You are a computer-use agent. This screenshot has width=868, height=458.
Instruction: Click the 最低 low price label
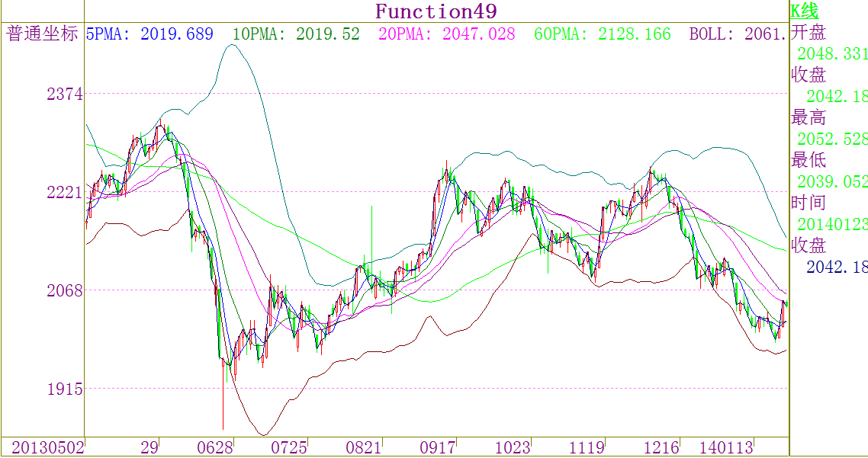[x=809, y=160]
